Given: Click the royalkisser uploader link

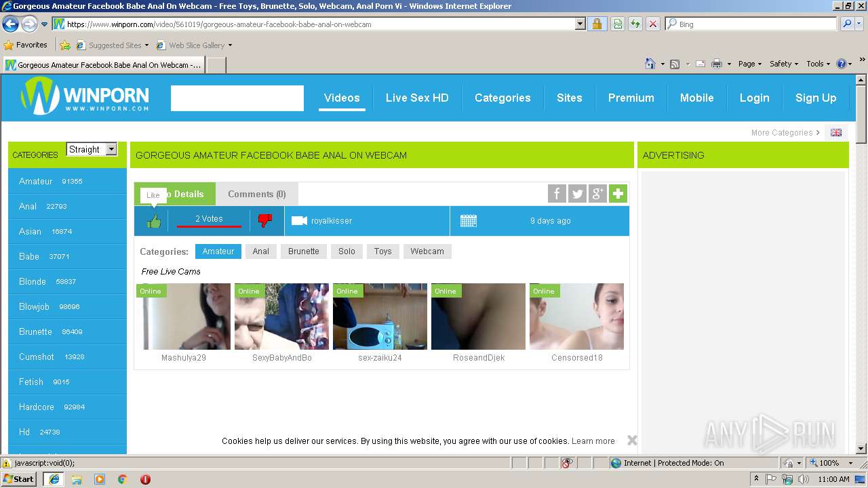Looking at the screenshot, I should pyautogui.click(x=332, y=221).
